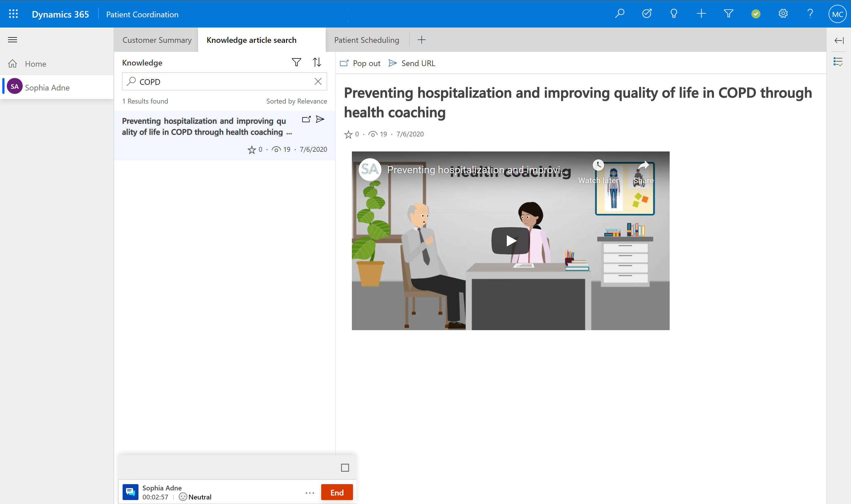Click the filter icon in top navigation bar
Viewport: 851px width, 504px height.
point(729,14)
